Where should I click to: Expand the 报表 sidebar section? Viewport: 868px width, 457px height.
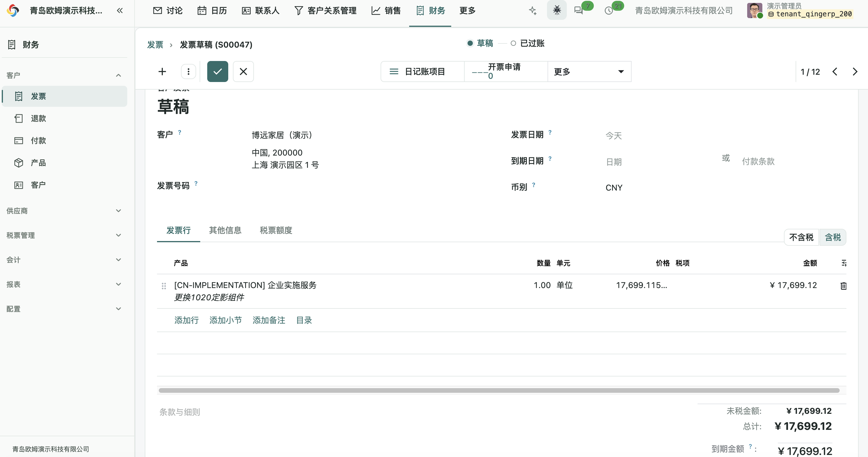64,285
